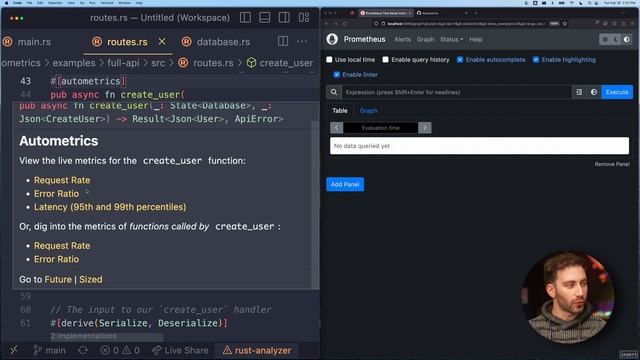Click synchronize changes icon in status bar
The height and width of the screenshot is (360, 640).
pyautogui.click(x=83, y=350)
